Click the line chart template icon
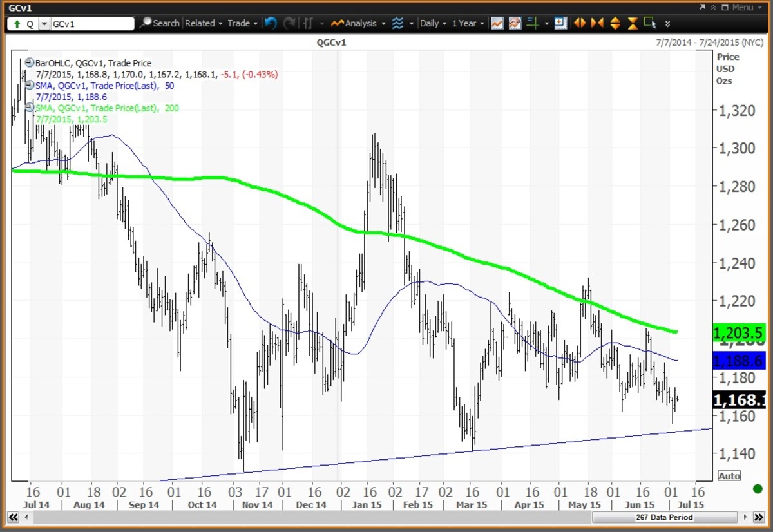 [x=497, y=23]
